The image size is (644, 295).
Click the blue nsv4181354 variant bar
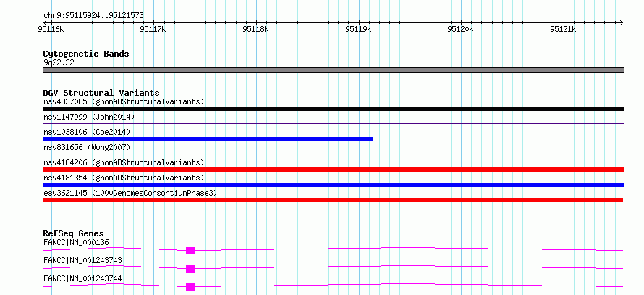333,185
